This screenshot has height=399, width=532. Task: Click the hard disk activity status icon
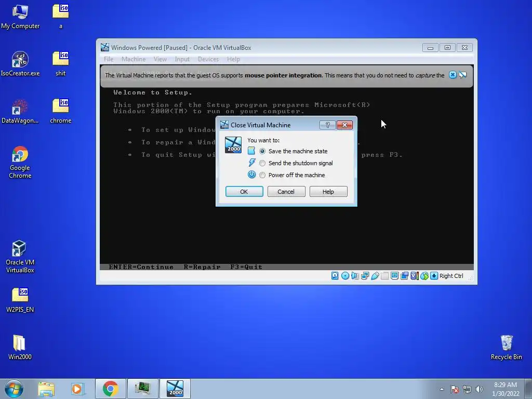(335, 276)
